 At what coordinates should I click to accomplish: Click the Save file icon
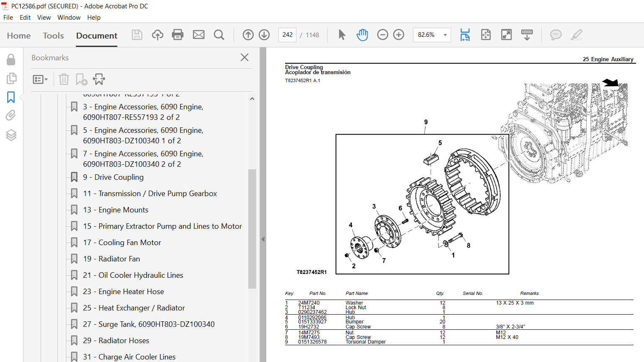(x=137, y=35)
